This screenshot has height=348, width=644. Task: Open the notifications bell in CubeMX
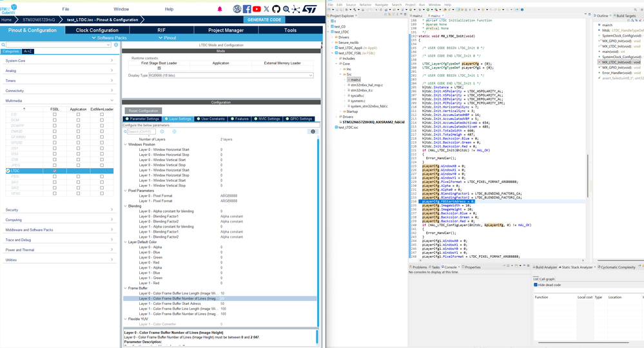(x=220, y=9)
